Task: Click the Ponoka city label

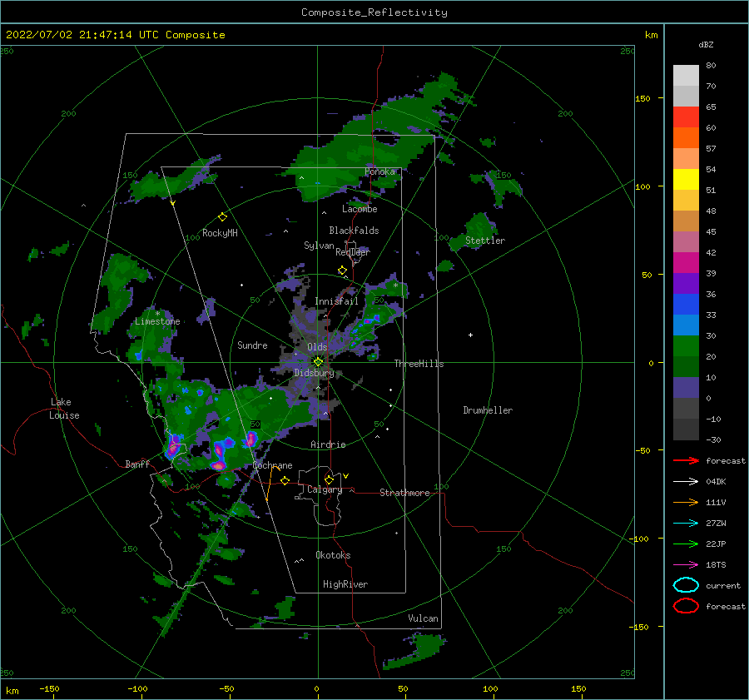Action: point(379,171)
